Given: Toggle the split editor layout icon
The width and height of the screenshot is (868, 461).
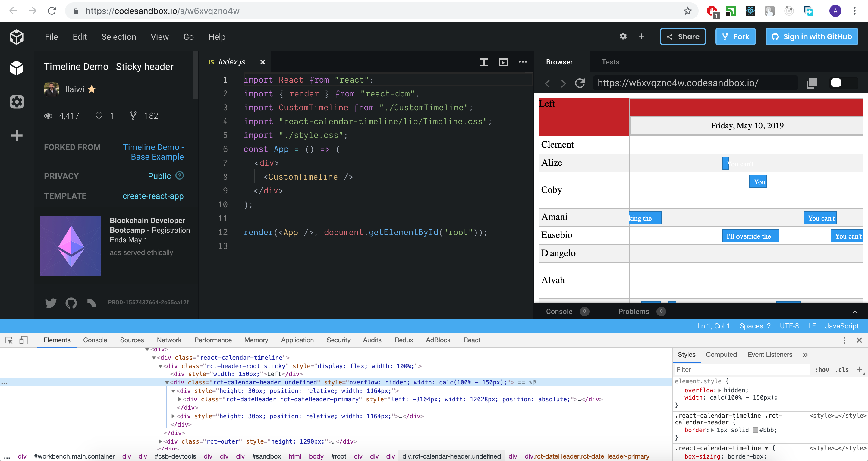Looking at the screenshot, I should [484, 62].
